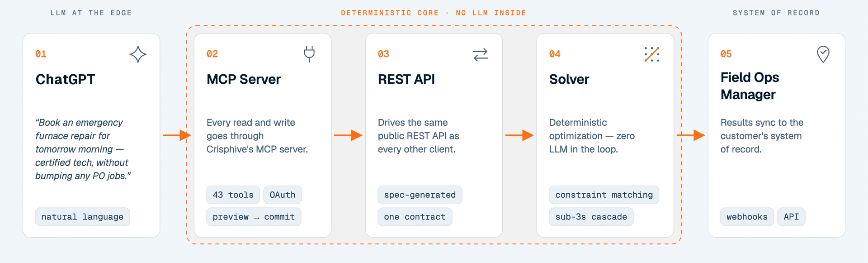The height and width of the screenshot is (263, 868).
Task: Click the 'Deterministic optimization' description
Action: click(x=592, y=136)
